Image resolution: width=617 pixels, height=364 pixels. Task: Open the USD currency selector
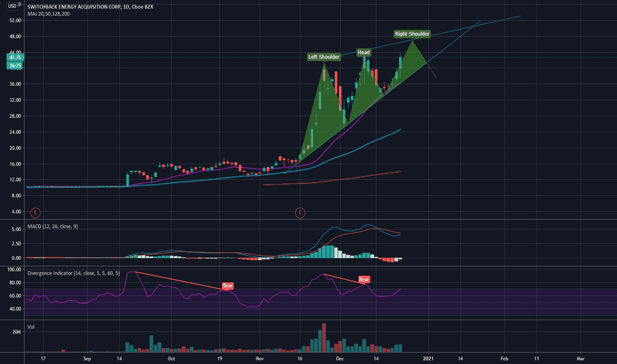pos(12,5)
